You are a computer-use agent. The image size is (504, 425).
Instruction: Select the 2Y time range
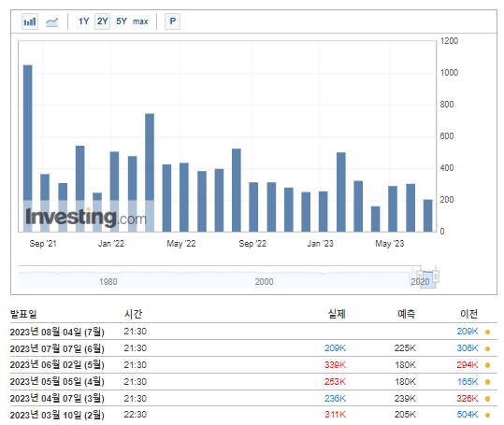pyautogui.click(x=102, y=21)
